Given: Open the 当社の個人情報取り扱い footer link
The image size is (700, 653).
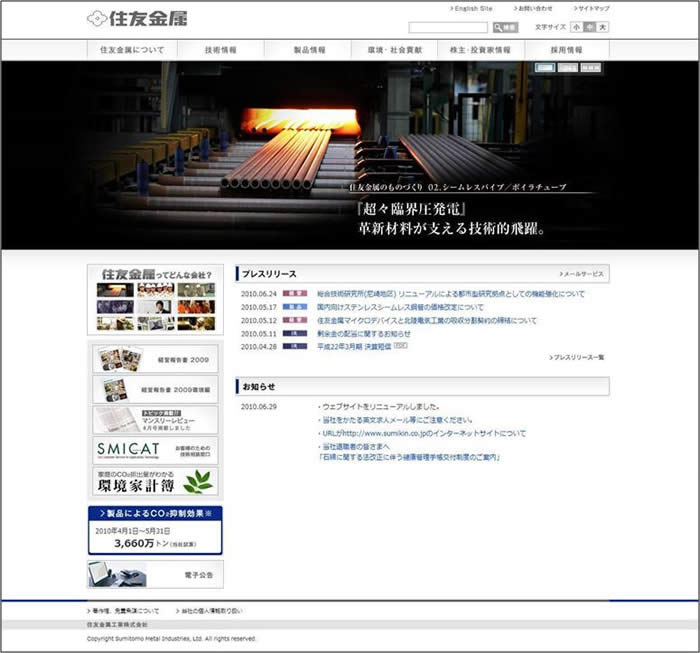Looking at the screenshot, I should point(209,611).
